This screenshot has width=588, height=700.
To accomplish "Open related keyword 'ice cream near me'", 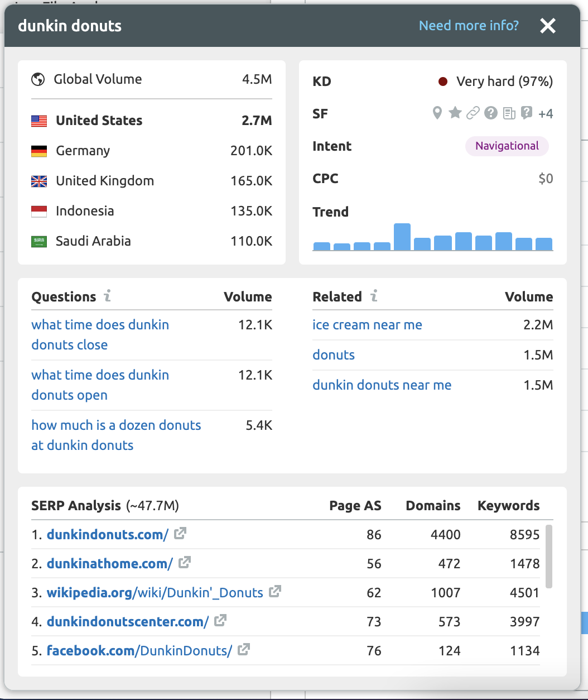I will pos(367,325).
